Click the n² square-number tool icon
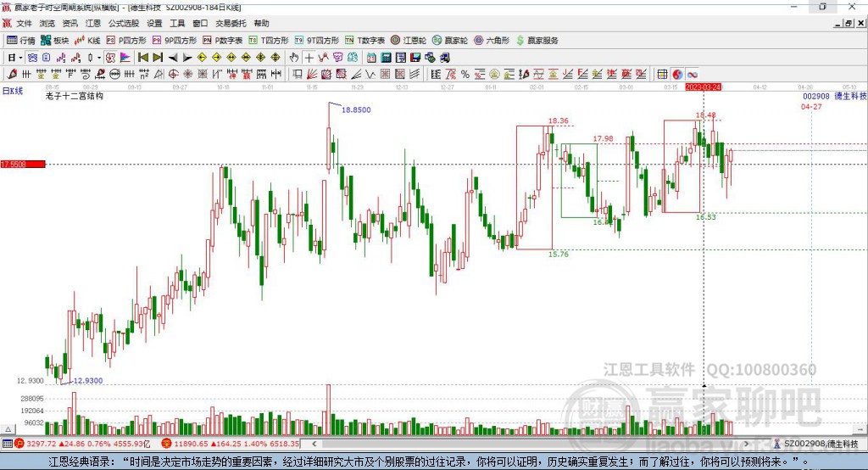The image size is (868, 470). tap(143, 74)
